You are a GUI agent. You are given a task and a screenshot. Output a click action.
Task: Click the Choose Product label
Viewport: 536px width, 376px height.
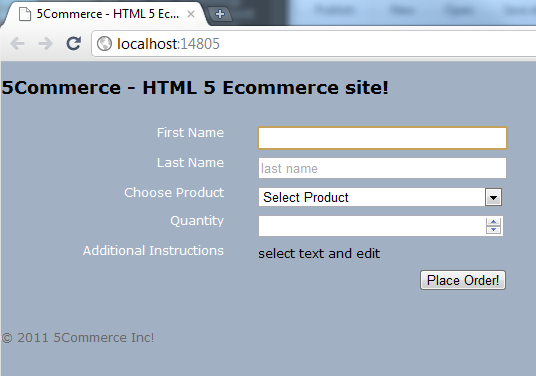click(174, 193)
